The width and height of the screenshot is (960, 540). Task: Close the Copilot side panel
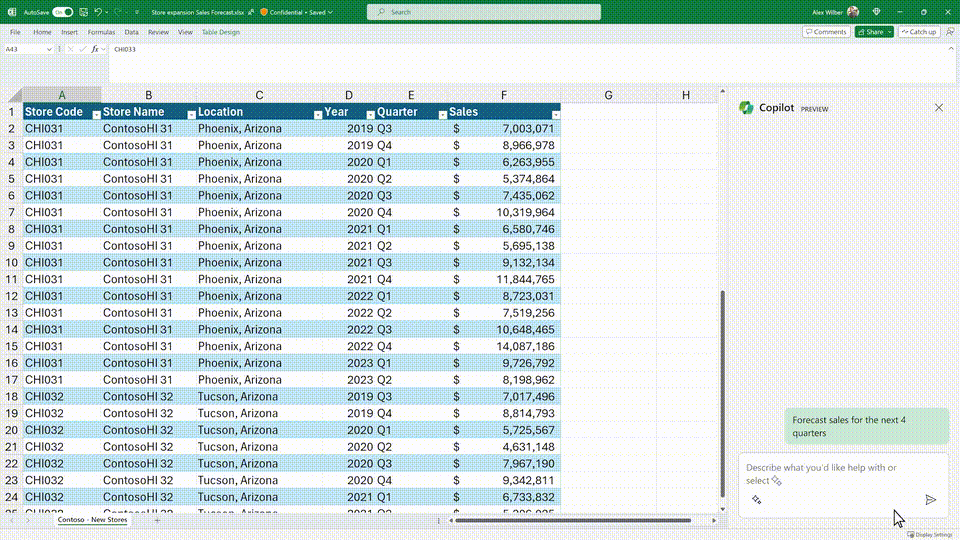coord(938,108)
